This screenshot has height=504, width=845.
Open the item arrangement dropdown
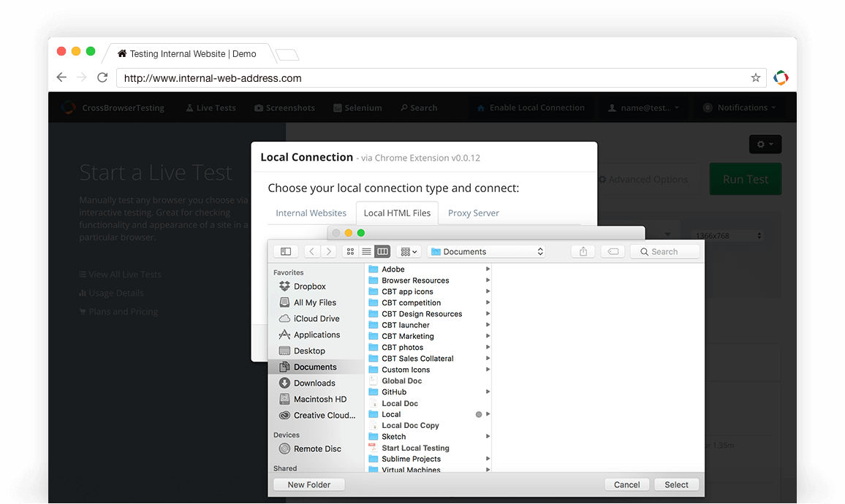(409, 251)
